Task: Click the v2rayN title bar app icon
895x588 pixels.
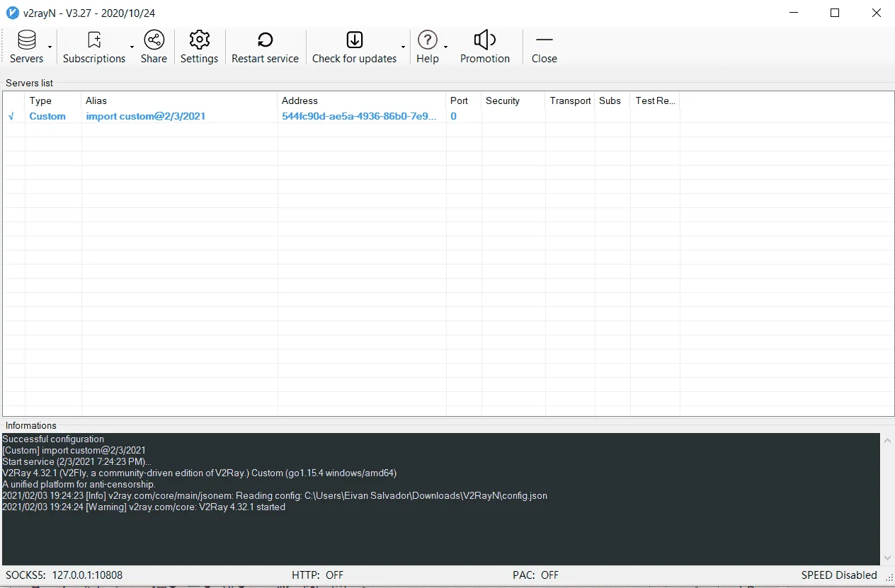Action: point(12,13)
